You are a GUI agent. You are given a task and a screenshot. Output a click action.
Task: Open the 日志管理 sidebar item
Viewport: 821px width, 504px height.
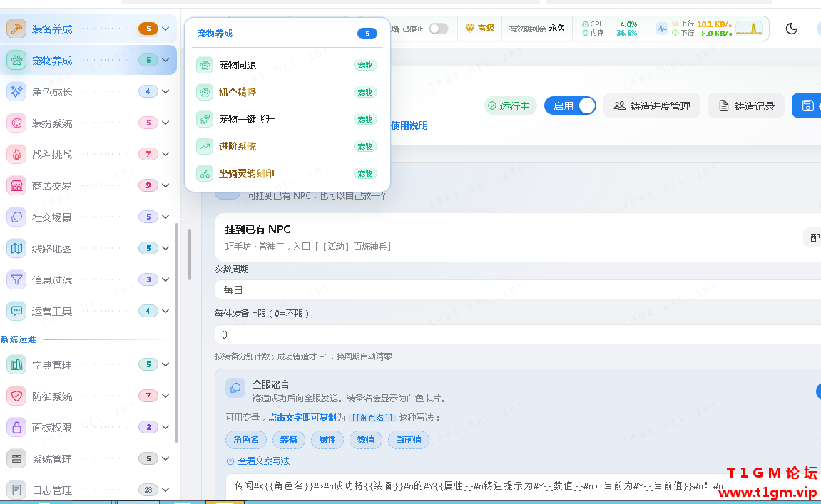pyautogui.click(x=88, y=490)
